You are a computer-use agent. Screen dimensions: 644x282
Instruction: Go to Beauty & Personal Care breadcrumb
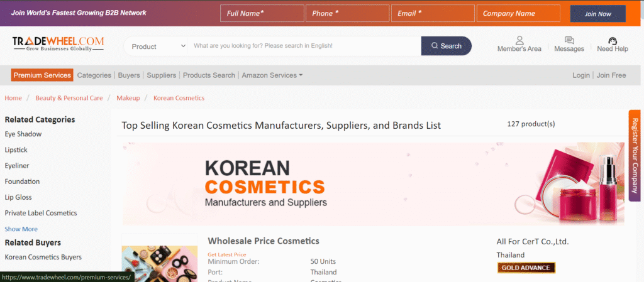(x=69, y=98)
